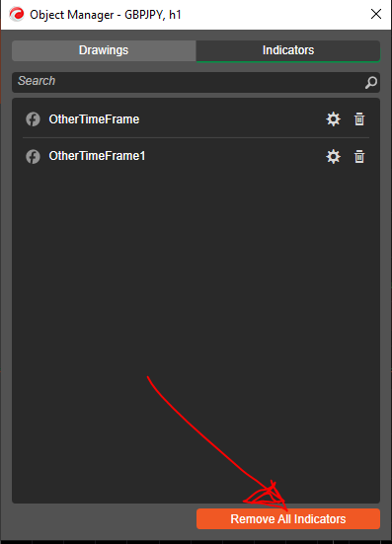Viewport: 392px width, 544px height.
Task: Open settings gear for OtherTimeFrame indicator
Action: (333, 119)
